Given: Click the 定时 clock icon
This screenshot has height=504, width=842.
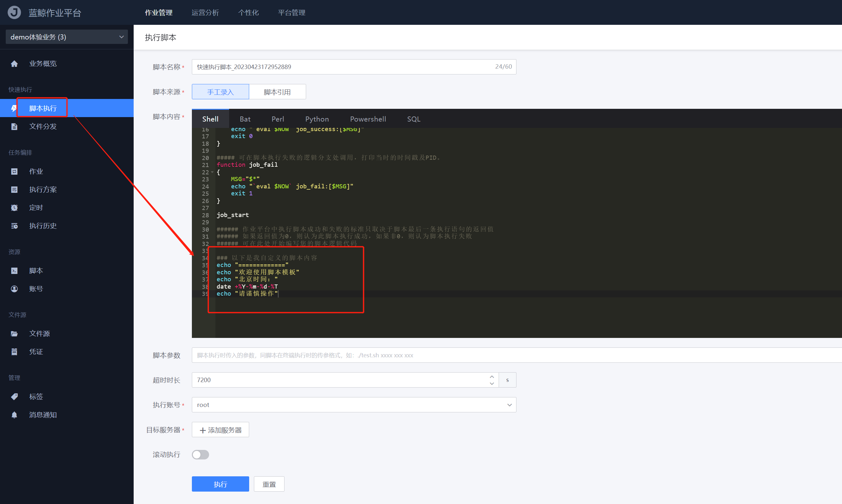Looking at the screenshot, I should tap(14, 208).
